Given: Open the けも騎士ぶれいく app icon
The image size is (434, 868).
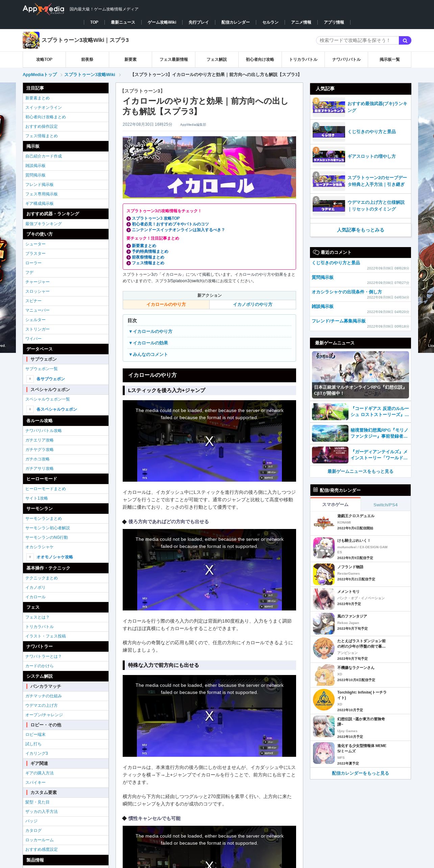Looking at the screenshot, I should click(324, 548).
